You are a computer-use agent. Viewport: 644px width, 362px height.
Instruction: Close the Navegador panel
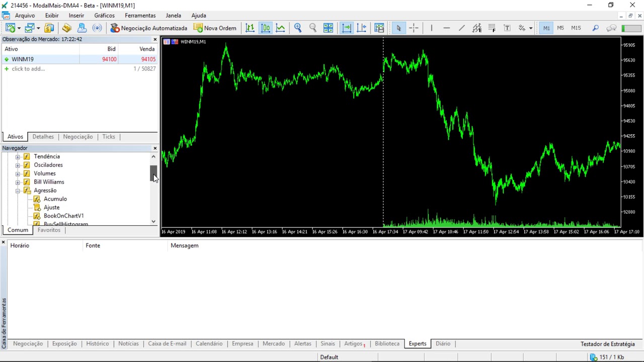click(x=155, y=148)
